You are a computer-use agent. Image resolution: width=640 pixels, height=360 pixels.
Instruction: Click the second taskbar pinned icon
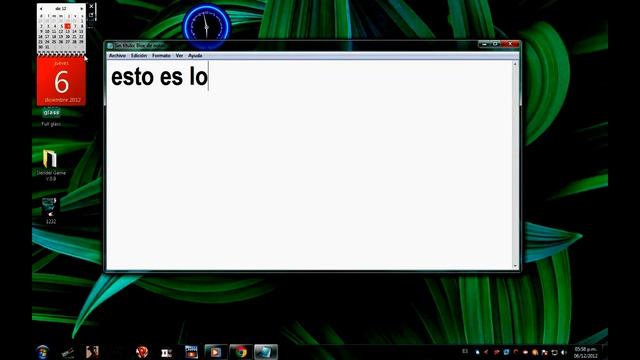[x=68, y=352]
